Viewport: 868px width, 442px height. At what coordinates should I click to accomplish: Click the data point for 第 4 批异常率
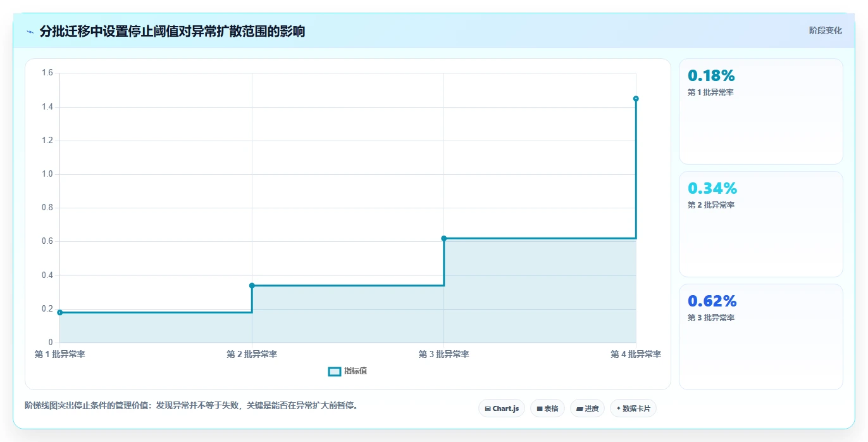[x=636, y=99]
